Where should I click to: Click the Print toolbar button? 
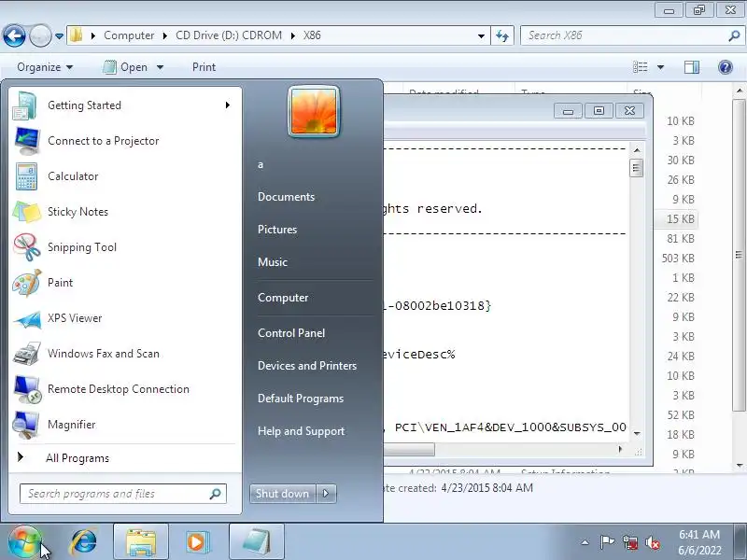click(x=204, y=67)
